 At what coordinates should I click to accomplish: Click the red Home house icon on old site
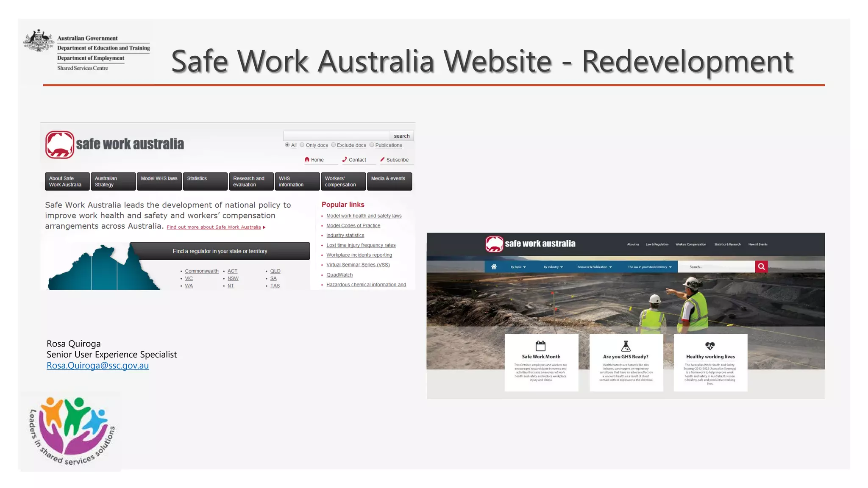click(307, 159)
